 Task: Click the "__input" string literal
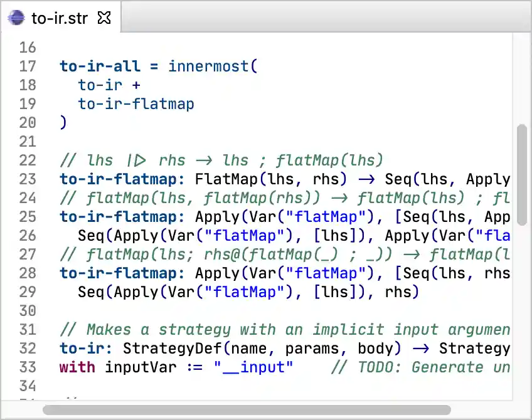click(253, 367)
